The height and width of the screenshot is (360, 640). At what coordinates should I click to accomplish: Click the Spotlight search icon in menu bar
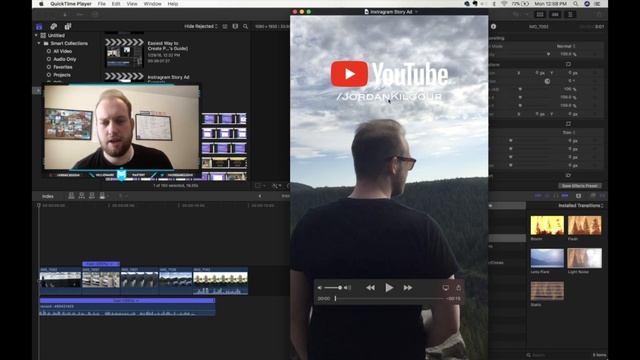tap(576, 4)
